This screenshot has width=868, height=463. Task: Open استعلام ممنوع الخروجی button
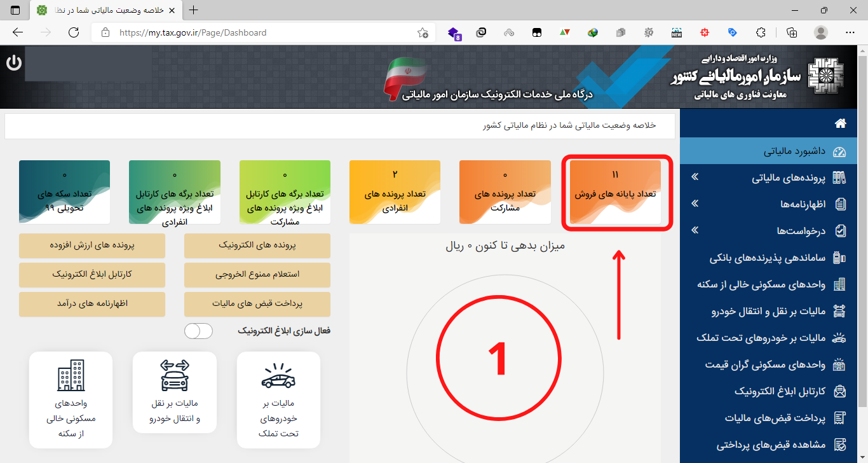click(x=257, y=275)
